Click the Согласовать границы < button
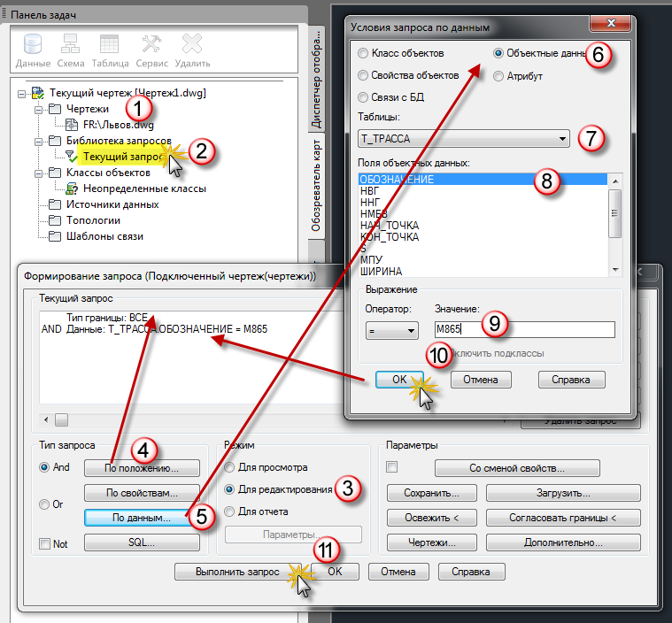This screenshot has width=672, height=623. [563, 518]
